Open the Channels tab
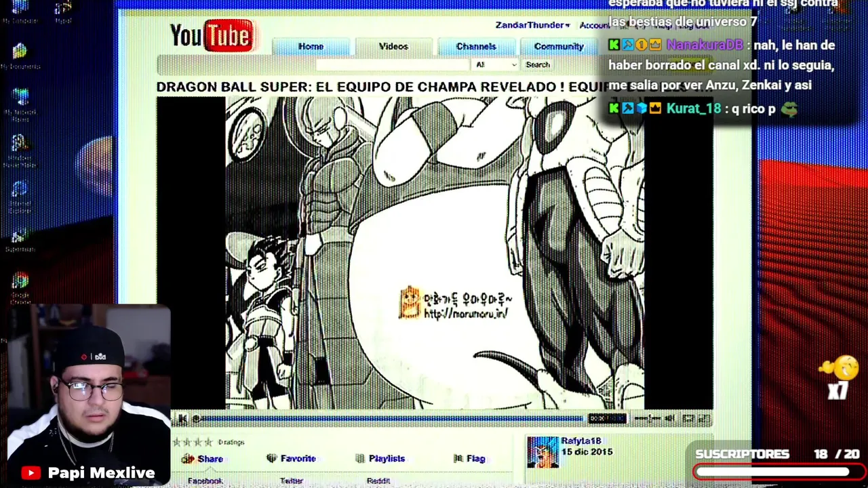Screen dimensions: 868x488 (476, 46)
